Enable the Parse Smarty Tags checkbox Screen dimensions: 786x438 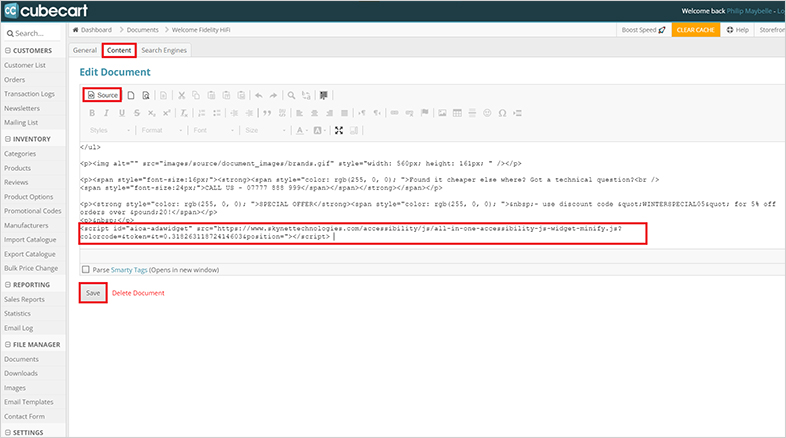[85, 269]
